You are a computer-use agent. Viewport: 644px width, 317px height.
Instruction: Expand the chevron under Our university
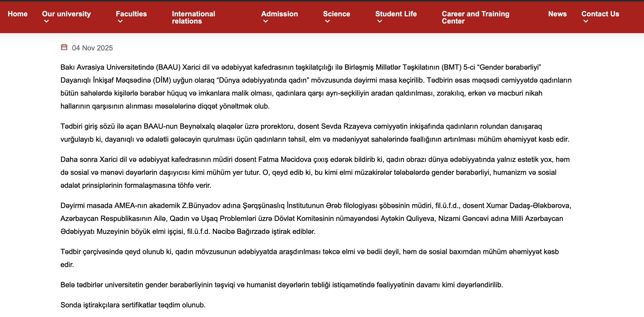click(46, 22)
